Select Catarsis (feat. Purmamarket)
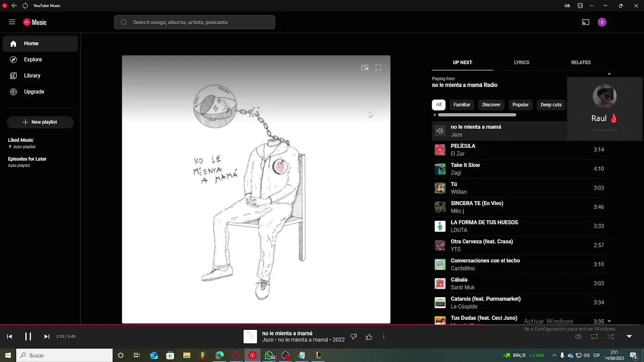Viewport: 644px width, 362px height. (x=519, y=303)
